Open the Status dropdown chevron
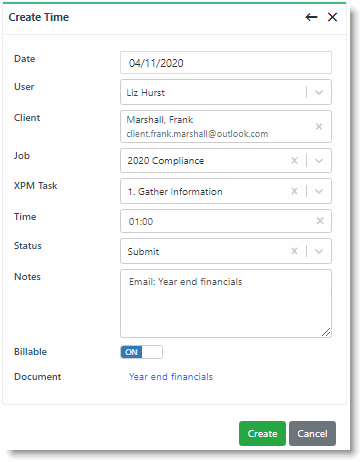Image resolution: width=362 pixels, height=462 pixels. tap(319, 251)
